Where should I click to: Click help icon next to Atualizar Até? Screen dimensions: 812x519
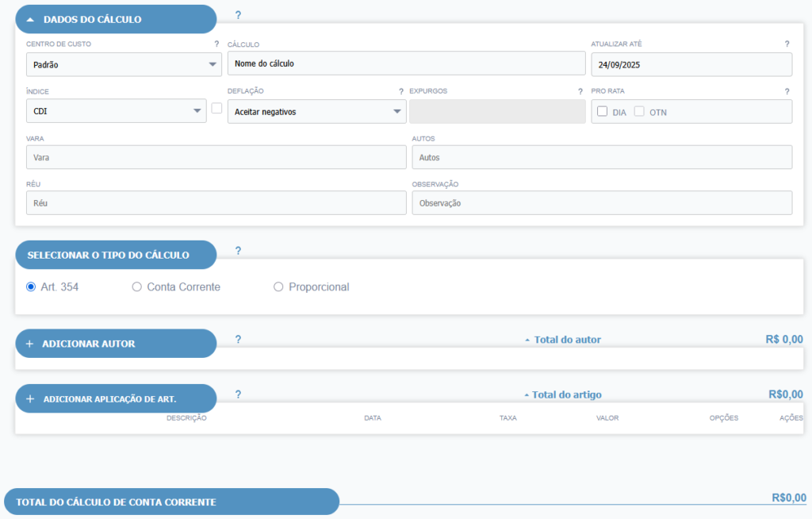pyautogui.click(x=787, y=44)
